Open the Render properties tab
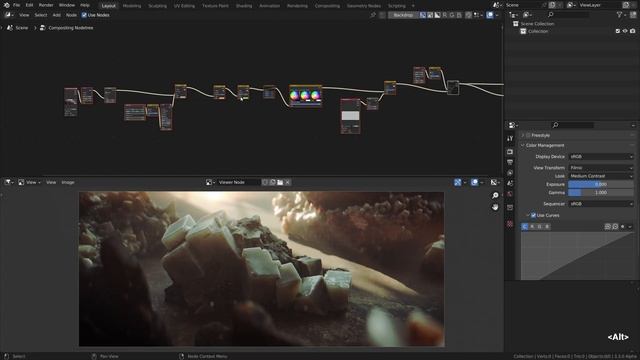The image size is (640, 360). (x=510, y=152)
